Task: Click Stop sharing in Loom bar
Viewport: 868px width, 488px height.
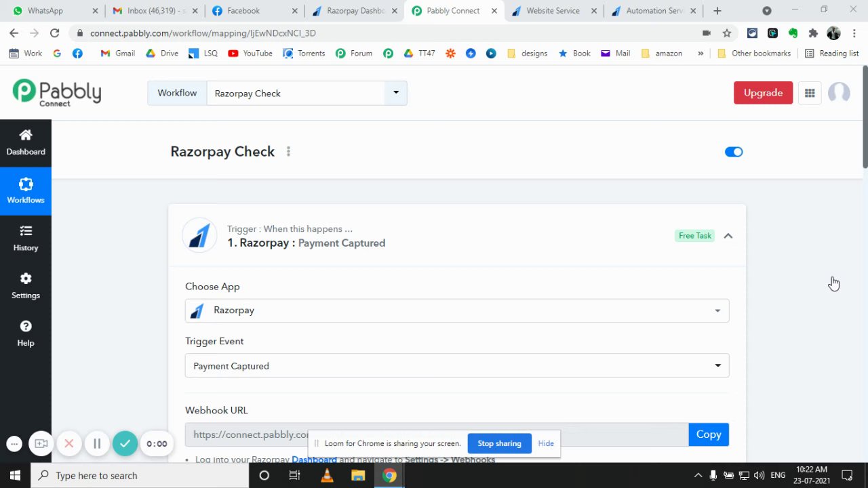Action: pyautogui.click(x=499, y=443)
